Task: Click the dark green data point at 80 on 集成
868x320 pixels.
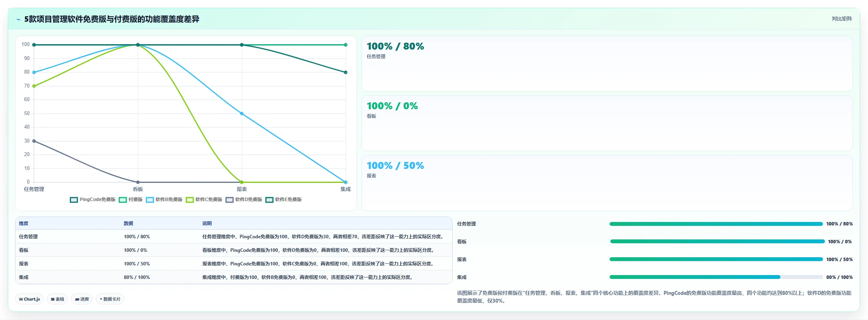Action: click(346, 72)
